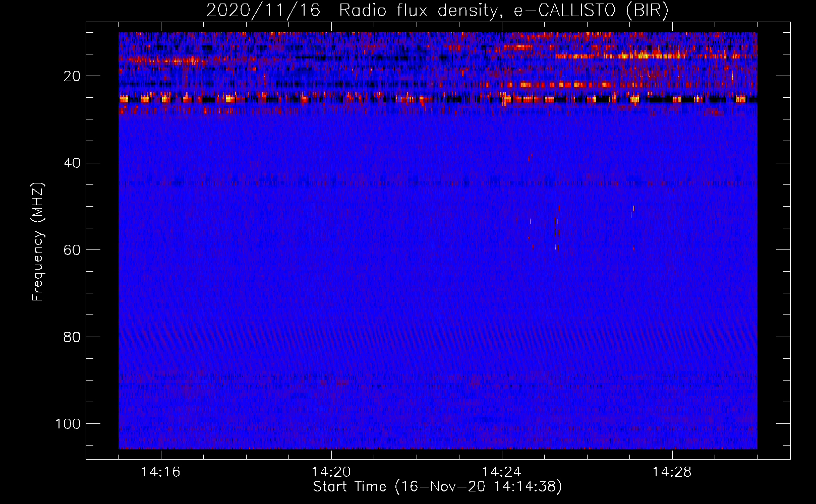
Task: Click the '14:16' time tick label
Action: pos(161,472)
